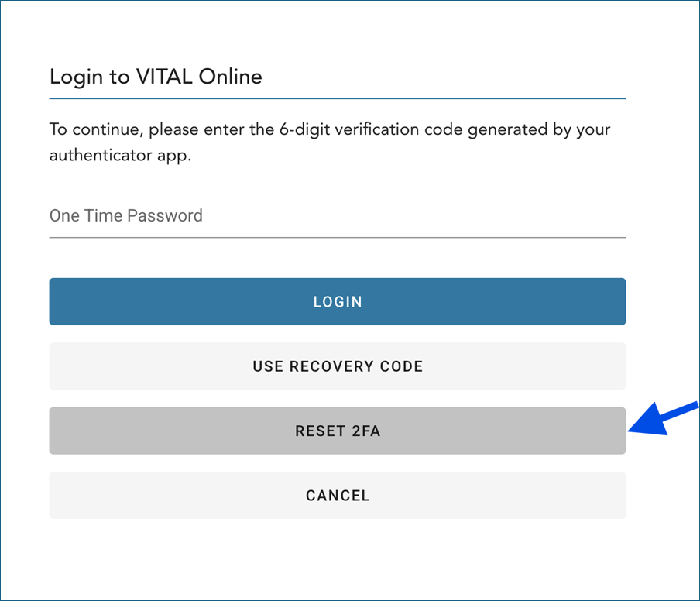
Task: Choose the USE RECOVERY CODE button
Action: click(x=337, y=366)
